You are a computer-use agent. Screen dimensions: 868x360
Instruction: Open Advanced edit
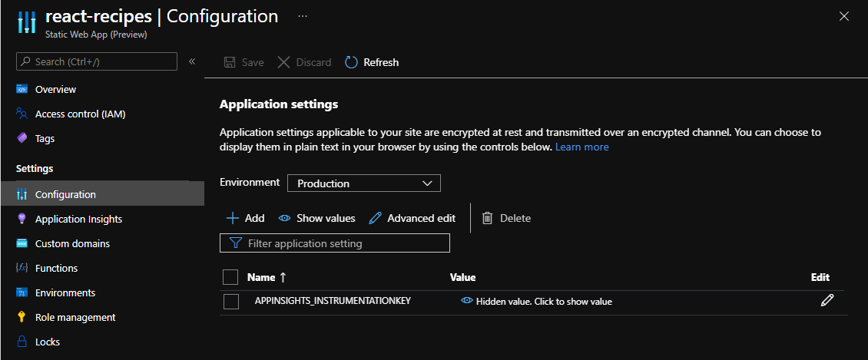coord(421,219)
